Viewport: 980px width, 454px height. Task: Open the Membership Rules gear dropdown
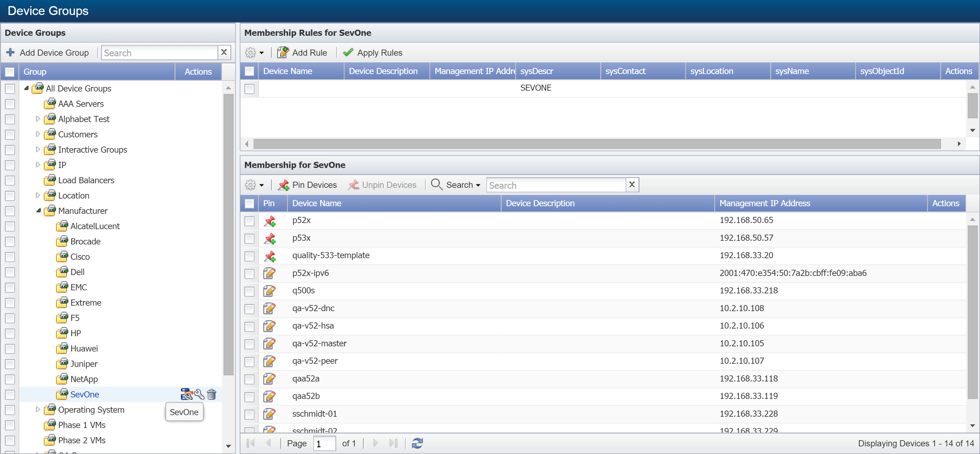coord(254,52)
